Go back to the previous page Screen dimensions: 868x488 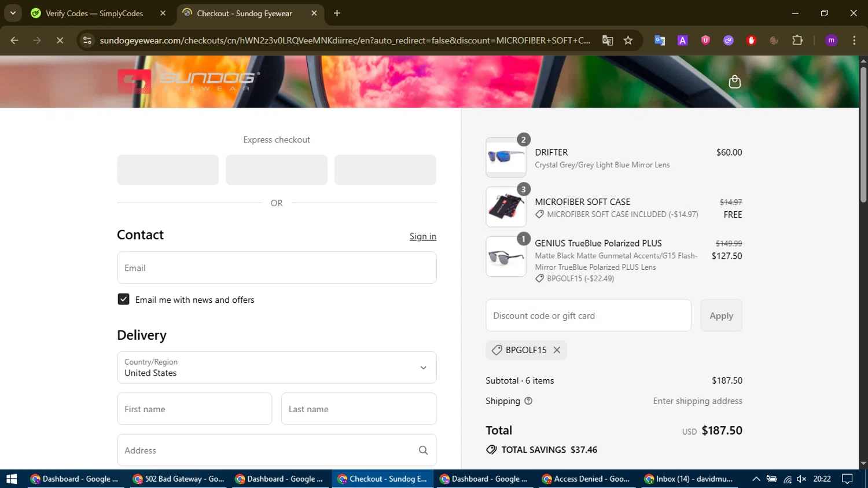14,41
